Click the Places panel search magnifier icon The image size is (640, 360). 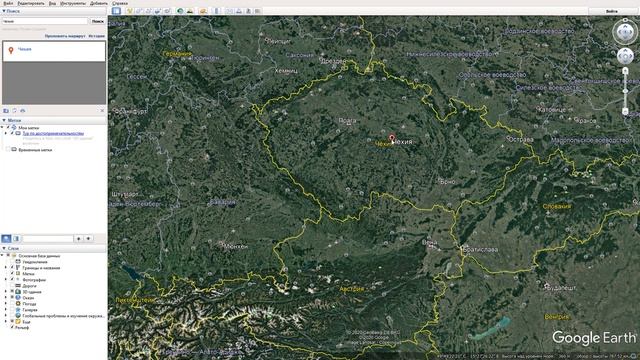coord(6,239)
